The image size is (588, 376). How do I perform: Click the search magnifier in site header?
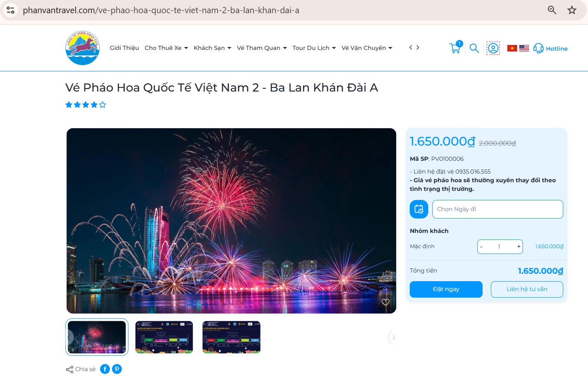474,48
